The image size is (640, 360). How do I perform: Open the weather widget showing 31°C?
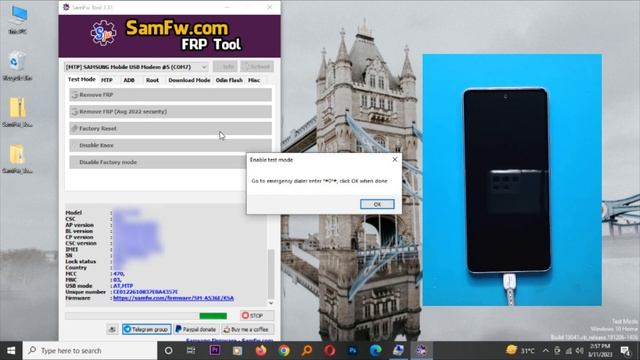click(x=520, y=350)
